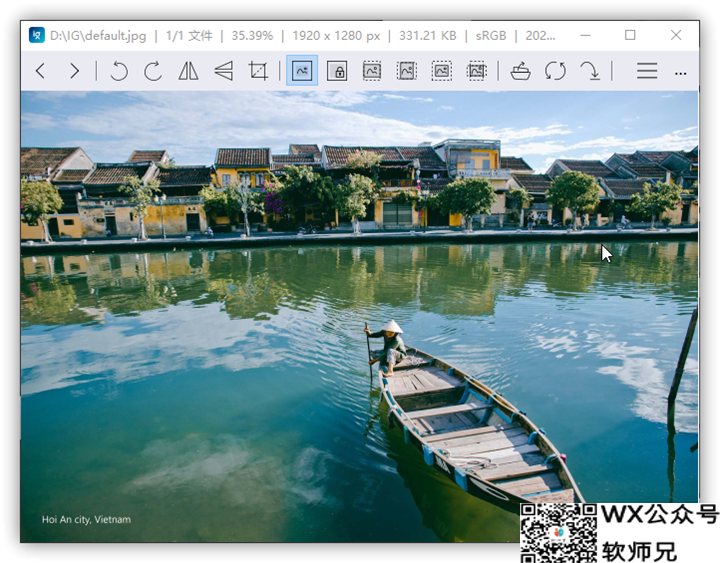Click the 331.21 KB file size
Viewport: 720px width, 563px height.
(x=428, y=36)
